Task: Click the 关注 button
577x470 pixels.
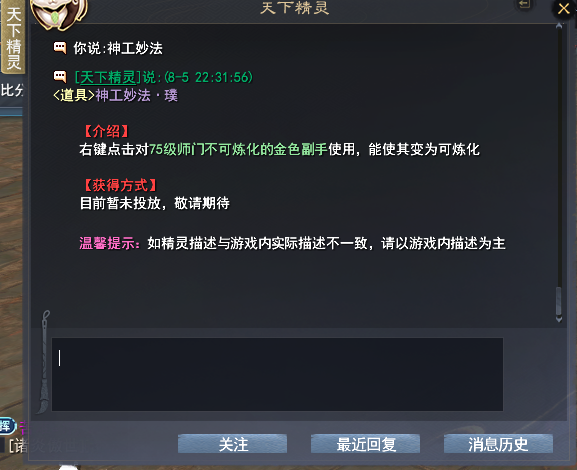Action: pyautogui.click(x=233, y=444)
